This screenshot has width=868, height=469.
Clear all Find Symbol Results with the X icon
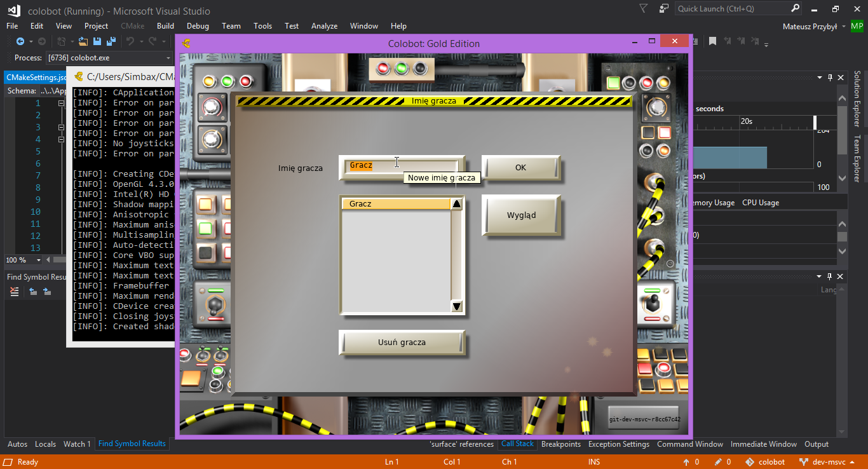click(x=13, y=292)
